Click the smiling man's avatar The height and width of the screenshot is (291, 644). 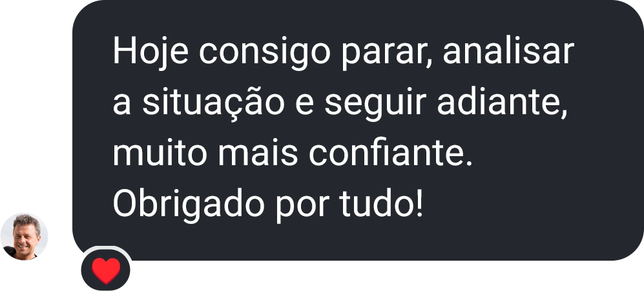click(24, 236)
